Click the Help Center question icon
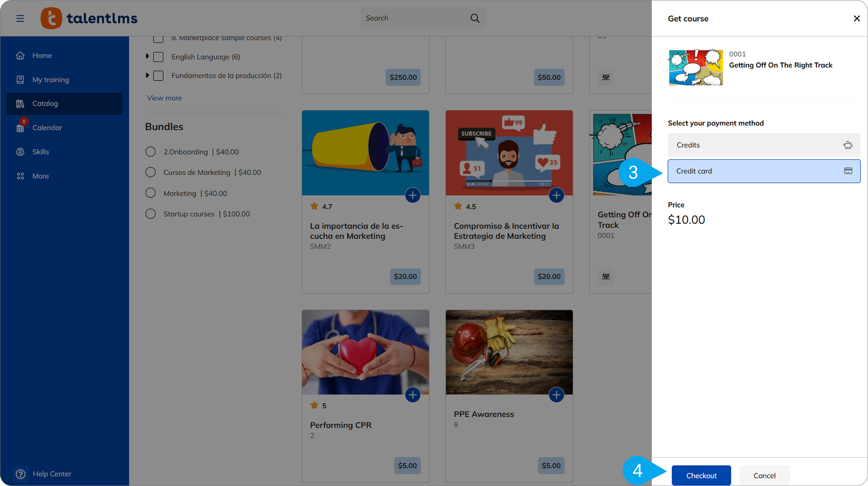 (21, 474)
